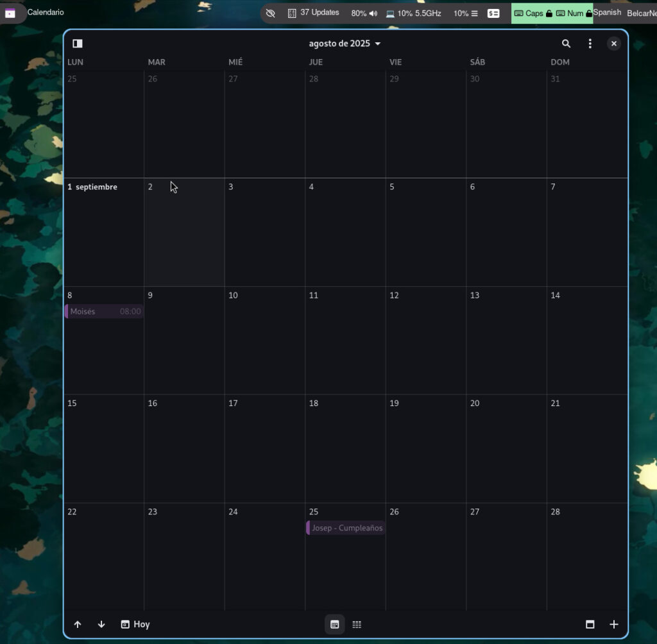Open the 37 Updates indicator
Viewport: 657px width, 644px height.
click(x=314, y=13)
